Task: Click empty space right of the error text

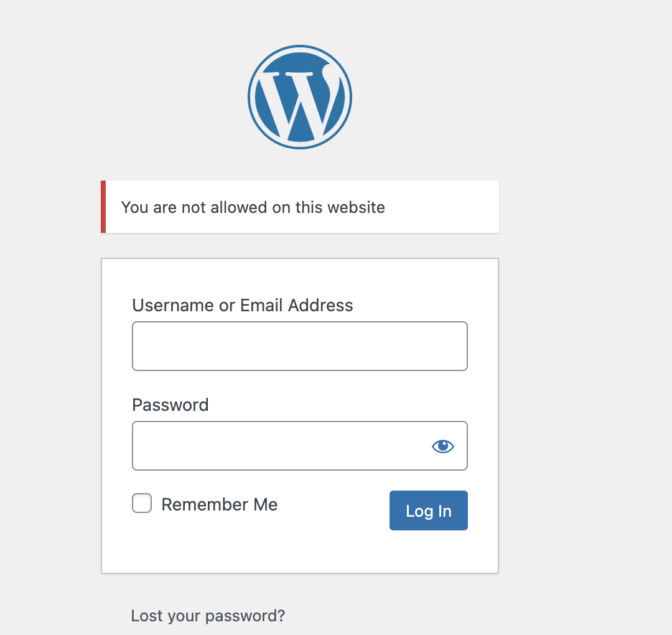Action: [442, 207]
